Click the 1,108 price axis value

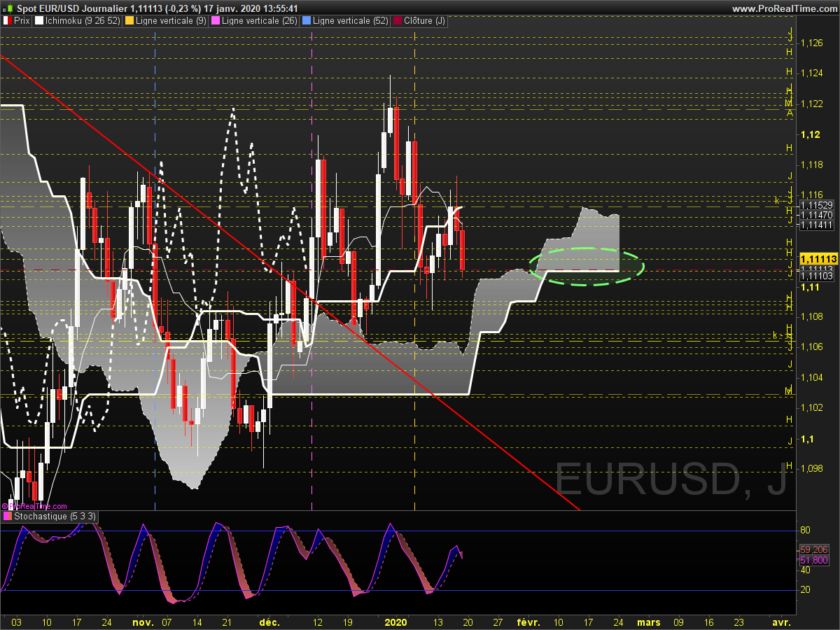coord(812,316)
